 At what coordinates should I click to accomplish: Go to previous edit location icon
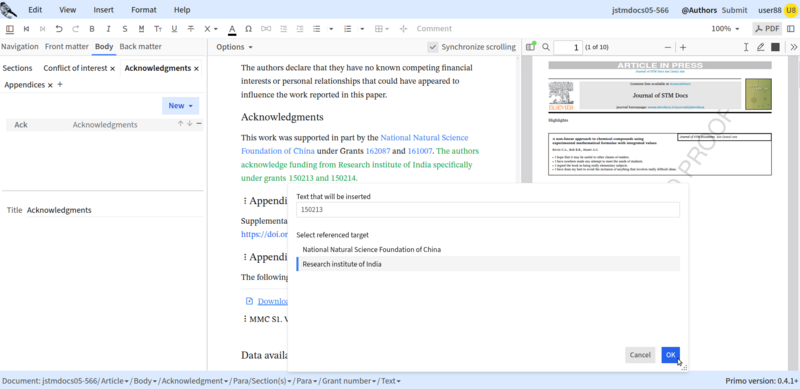point(26,29)
